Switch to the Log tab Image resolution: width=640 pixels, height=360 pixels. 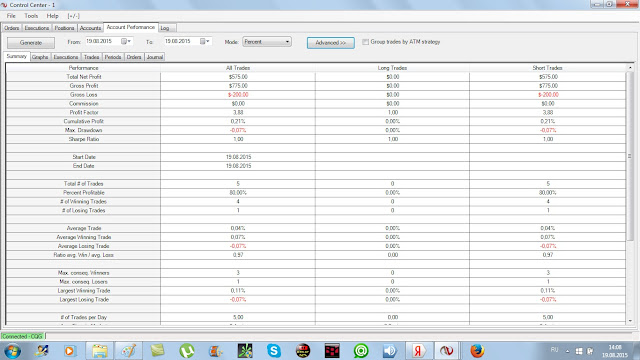point(165,28)
